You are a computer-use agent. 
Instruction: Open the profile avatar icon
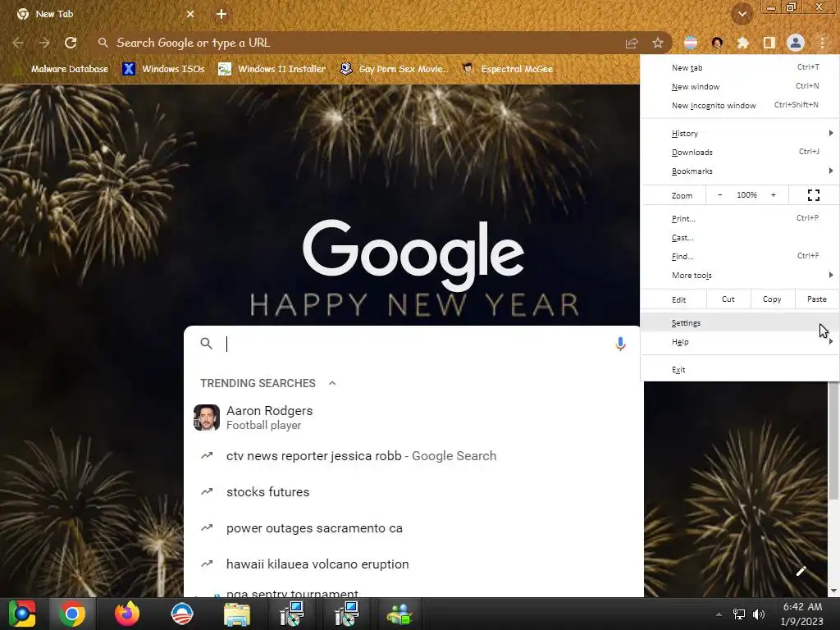[796, 43]
